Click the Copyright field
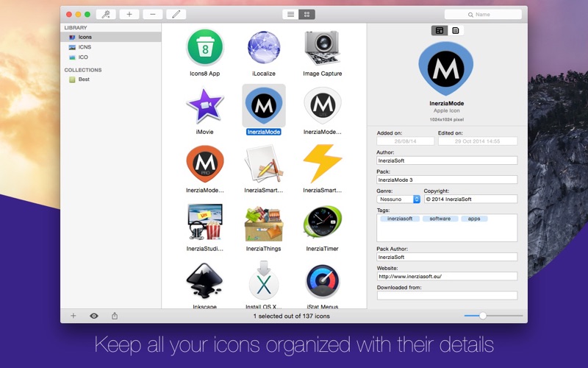 (x=470, y=199)
